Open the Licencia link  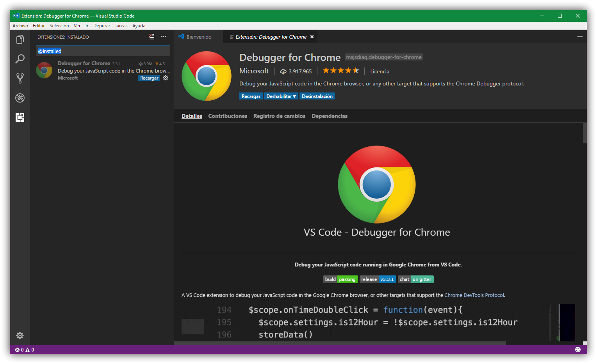[380, 71]
